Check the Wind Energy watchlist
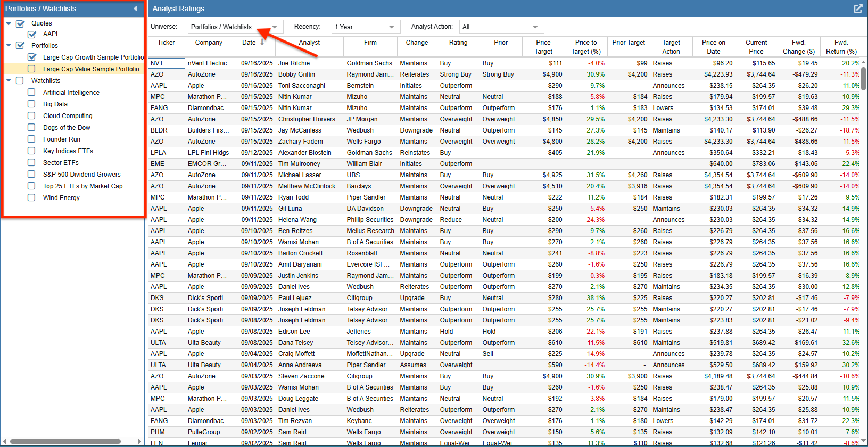The image size is (868, 447). tap(31, 197)
